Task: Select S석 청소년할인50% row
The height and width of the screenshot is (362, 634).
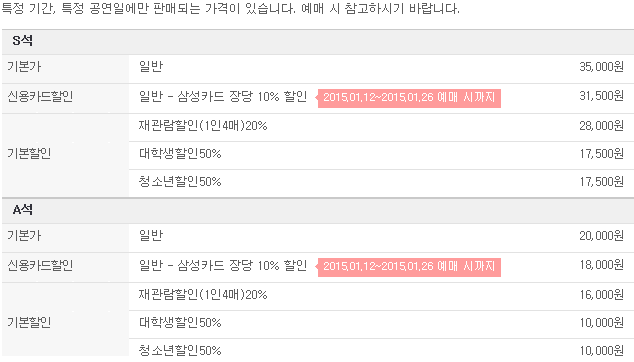Action: [x=381, y=183]
